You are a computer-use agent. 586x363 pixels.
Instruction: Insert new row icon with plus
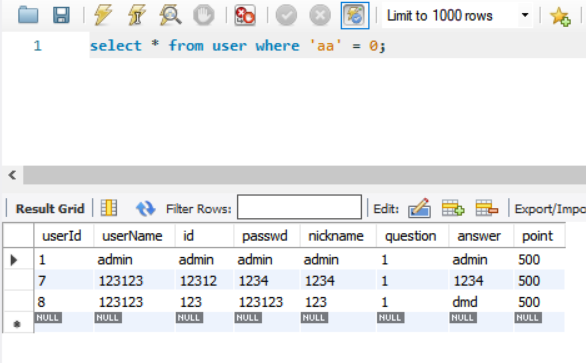point(453,208)
